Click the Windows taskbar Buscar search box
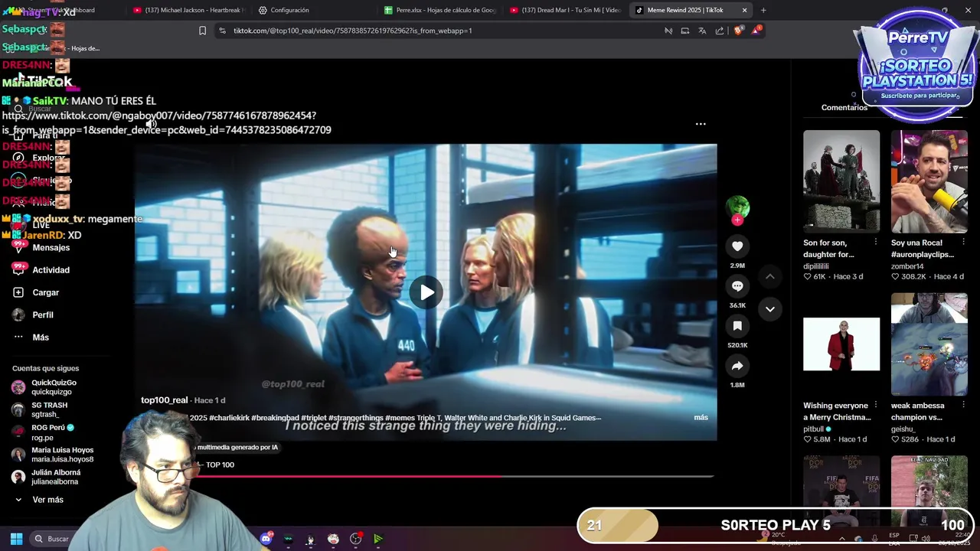This screenshot has height=551, width=980. click(x=57, y=539)
